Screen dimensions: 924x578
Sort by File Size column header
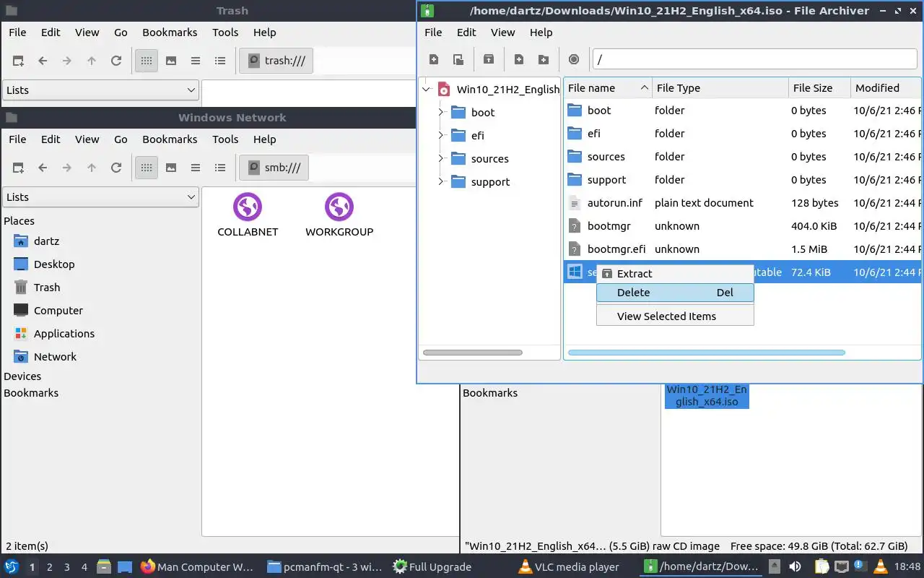[x=819, y=88]
